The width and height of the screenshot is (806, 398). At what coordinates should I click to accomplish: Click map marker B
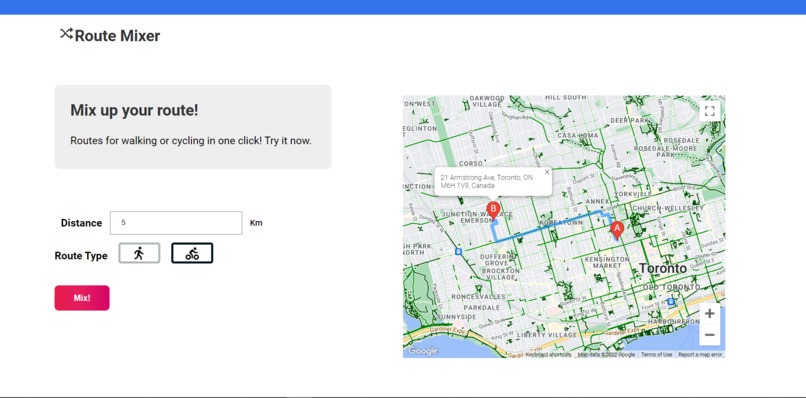pos(493,211)
